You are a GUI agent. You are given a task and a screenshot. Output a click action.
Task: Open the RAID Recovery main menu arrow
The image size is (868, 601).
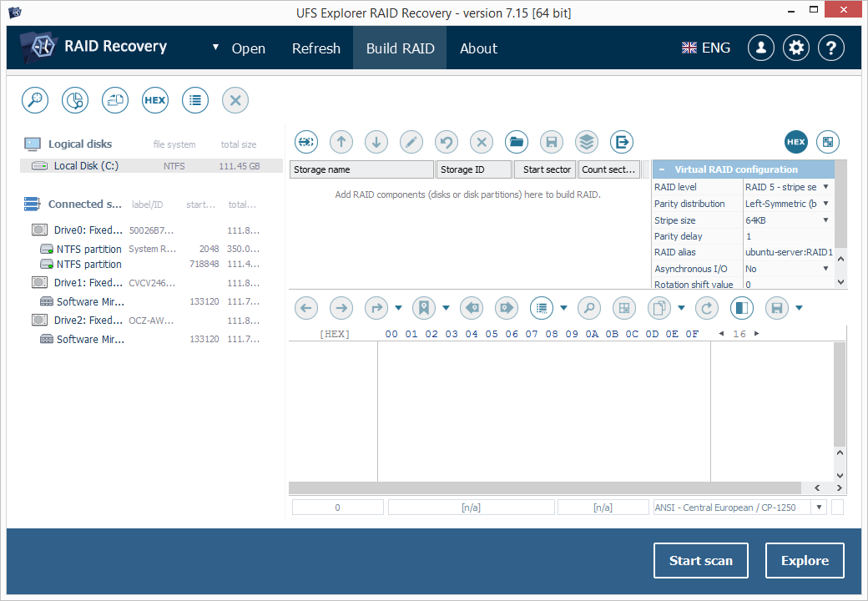click(x=215, y=48)
